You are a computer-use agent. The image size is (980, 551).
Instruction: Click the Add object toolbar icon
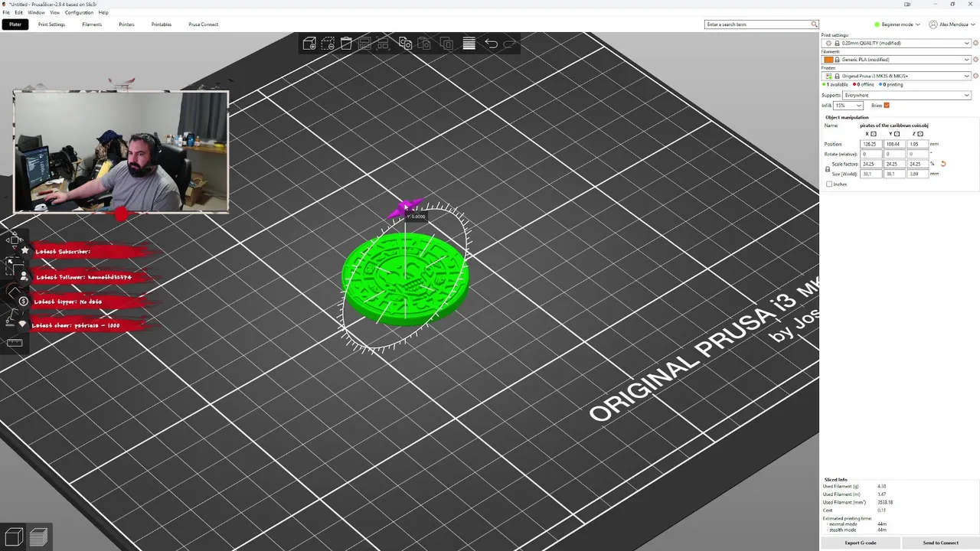coord(309,44)
